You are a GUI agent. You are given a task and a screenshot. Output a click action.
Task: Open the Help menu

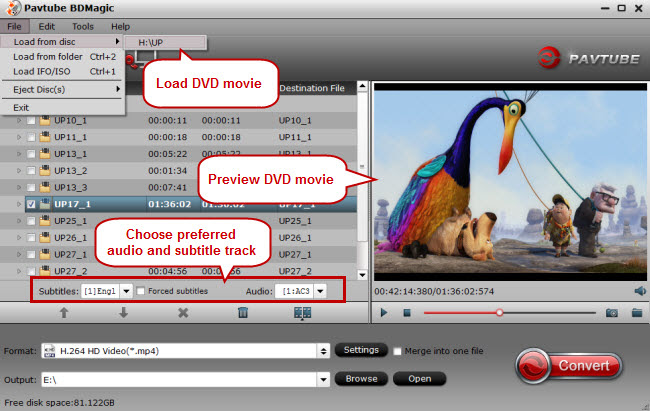[x=120, y=27]
